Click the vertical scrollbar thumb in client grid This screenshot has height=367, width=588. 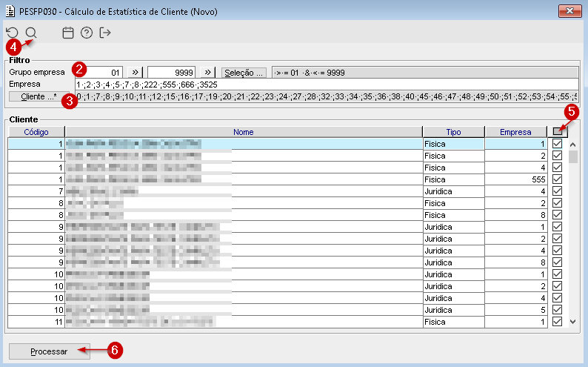(572, 156)
